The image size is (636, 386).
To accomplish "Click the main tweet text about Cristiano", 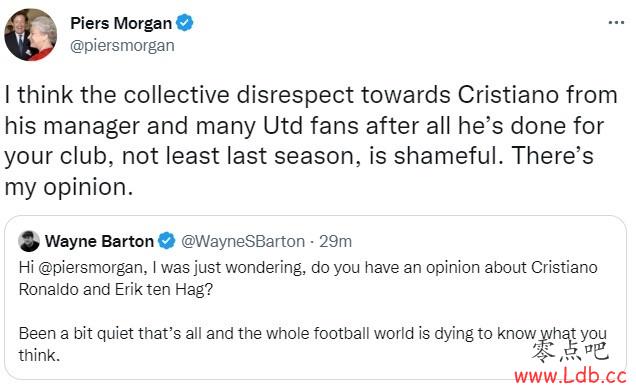I will (x=311, y=141).
